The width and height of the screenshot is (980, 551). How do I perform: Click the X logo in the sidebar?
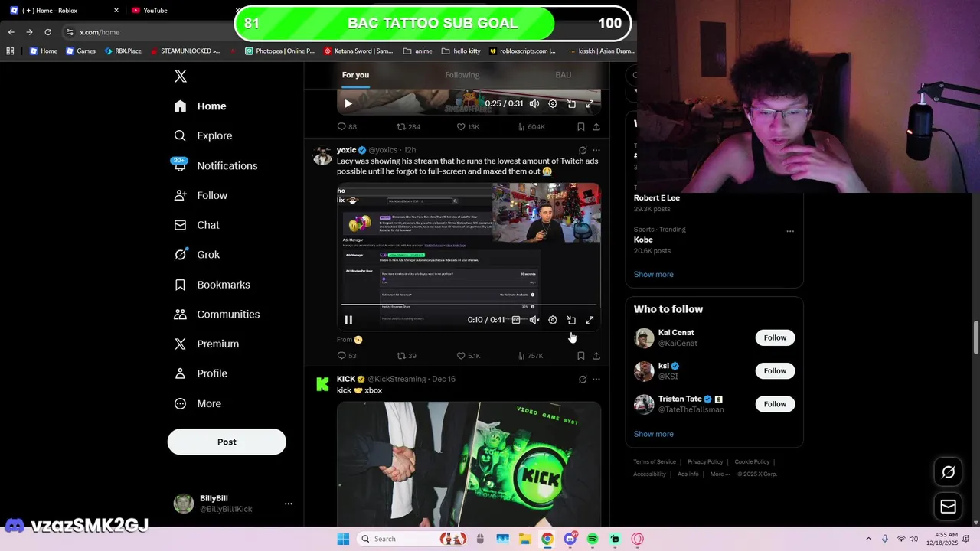click(181, 76)
